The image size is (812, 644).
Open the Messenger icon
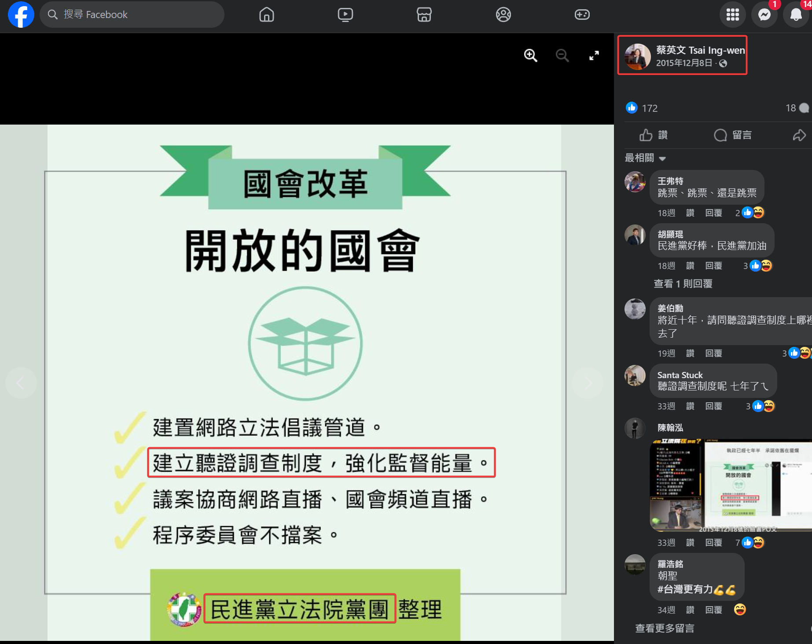(764, 15)
